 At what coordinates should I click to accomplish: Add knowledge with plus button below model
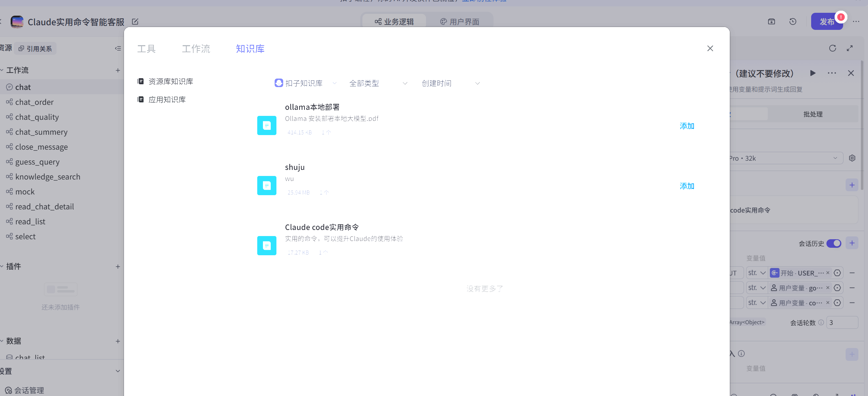852,185
